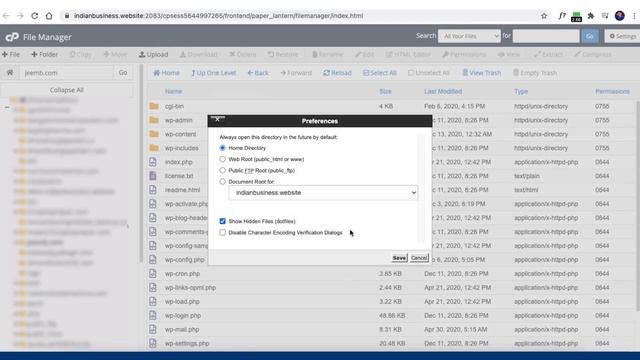Save the Preferences dialog
Image resolution: width=640 pixels, height=360 pixels.
click(x=399, y=258)
